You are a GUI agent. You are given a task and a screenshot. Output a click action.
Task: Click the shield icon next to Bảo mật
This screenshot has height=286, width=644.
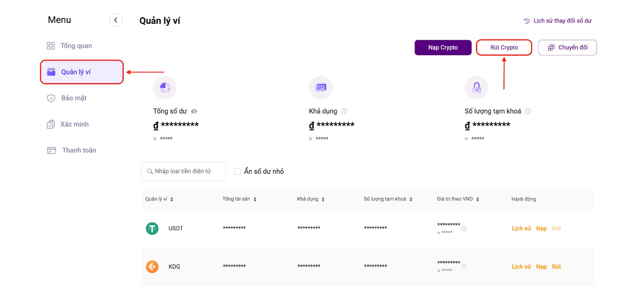[51, 98]
